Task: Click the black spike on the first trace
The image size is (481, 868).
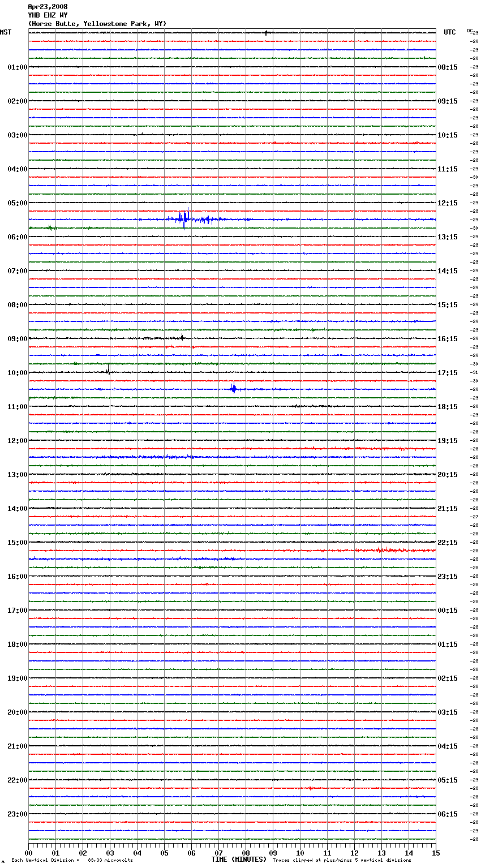Action: point(265,33)
